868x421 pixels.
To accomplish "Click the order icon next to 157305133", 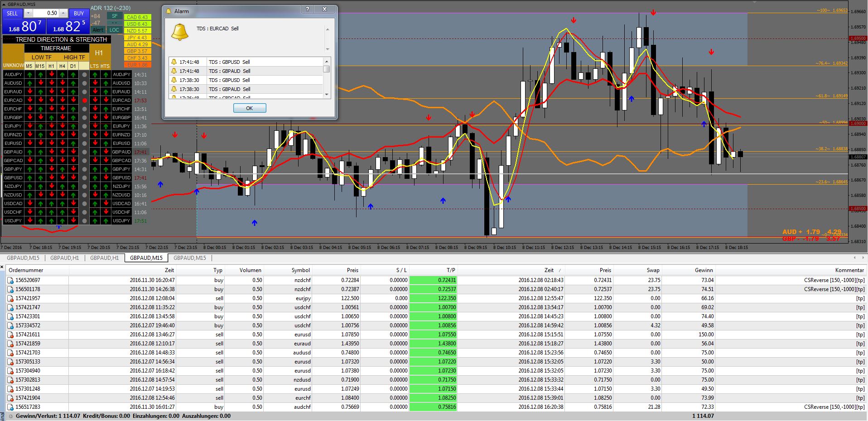I will [10, 362].
